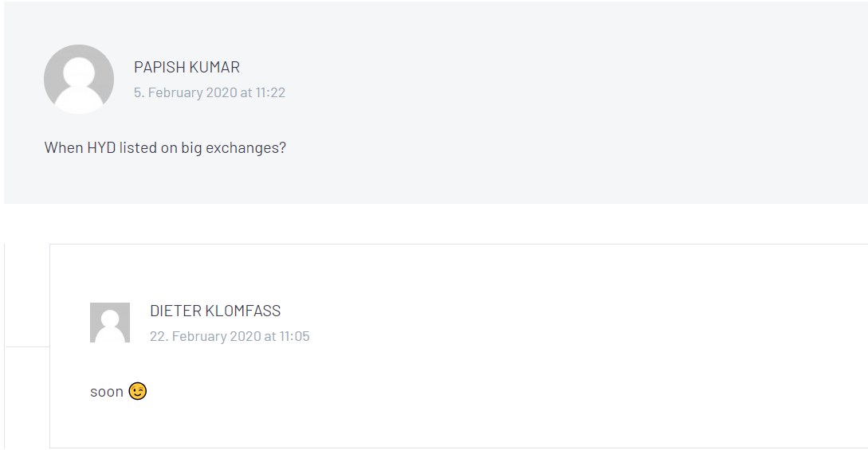Open the PAPISH KUMAR author name
The height and width of the screenshot is (450, 868).
click(x=187, y=67)
